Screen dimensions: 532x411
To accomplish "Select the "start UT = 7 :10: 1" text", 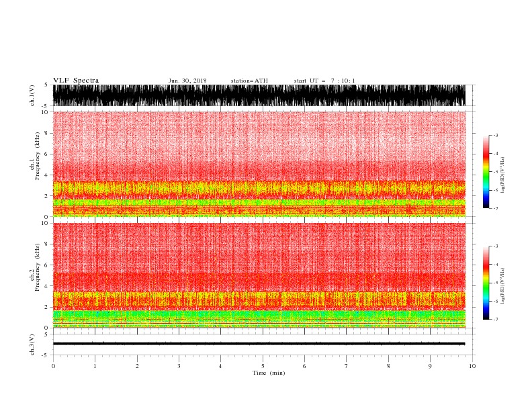I will (x=324, y=81).
